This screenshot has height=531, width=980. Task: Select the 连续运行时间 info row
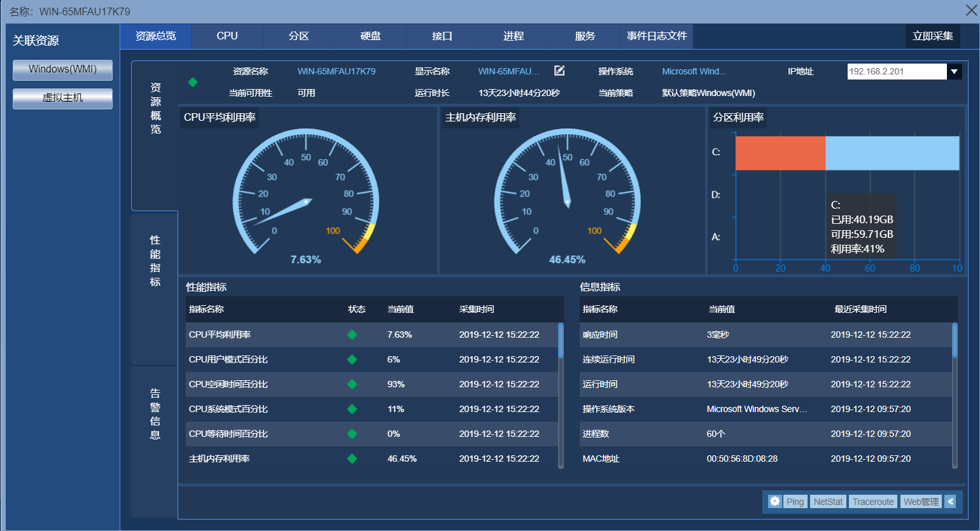tap(766, 359)
